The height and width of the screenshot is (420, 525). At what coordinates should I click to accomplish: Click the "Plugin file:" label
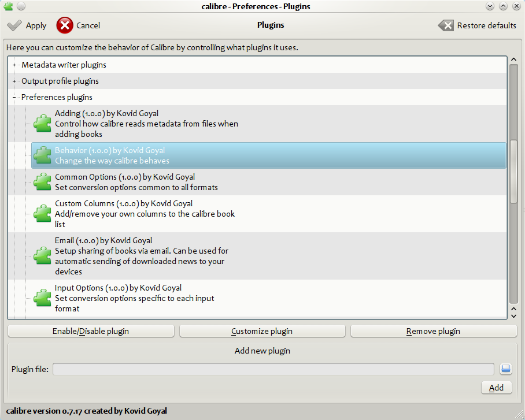30,369
